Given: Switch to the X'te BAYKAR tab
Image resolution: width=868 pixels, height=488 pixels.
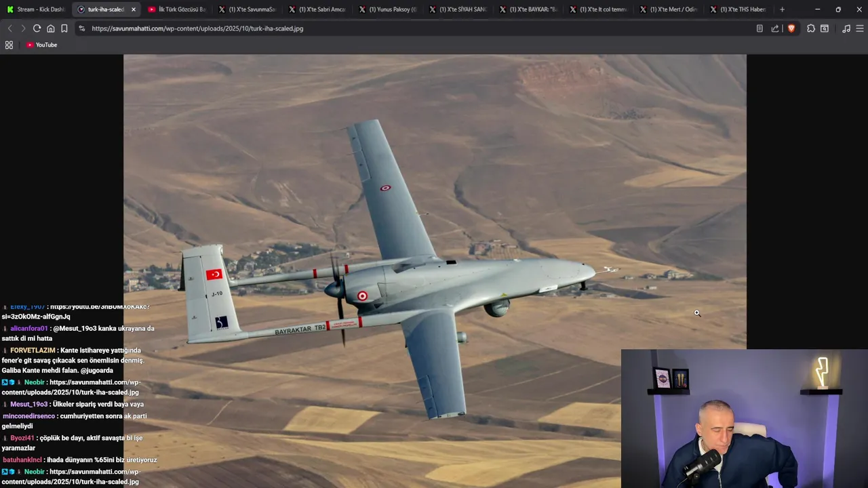Looking at the screenshot, I should click(x=528, y=9).
